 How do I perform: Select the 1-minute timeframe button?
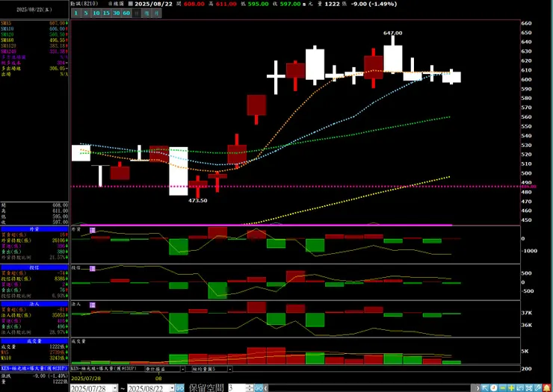click(75, 13)
